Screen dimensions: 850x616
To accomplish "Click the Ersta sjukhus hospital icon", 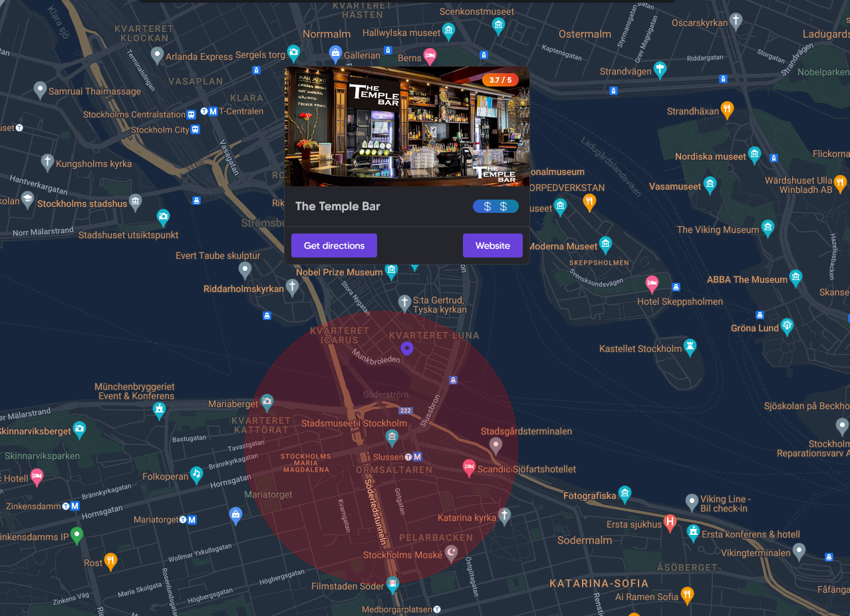I will 670,522.
